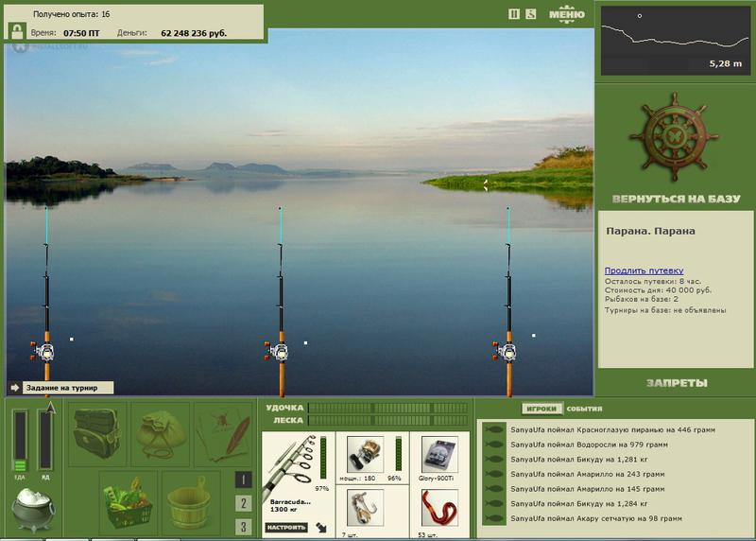Select the red worm bait slot
The width and height of the screenshot is (756, 541).
click(439, 508)
